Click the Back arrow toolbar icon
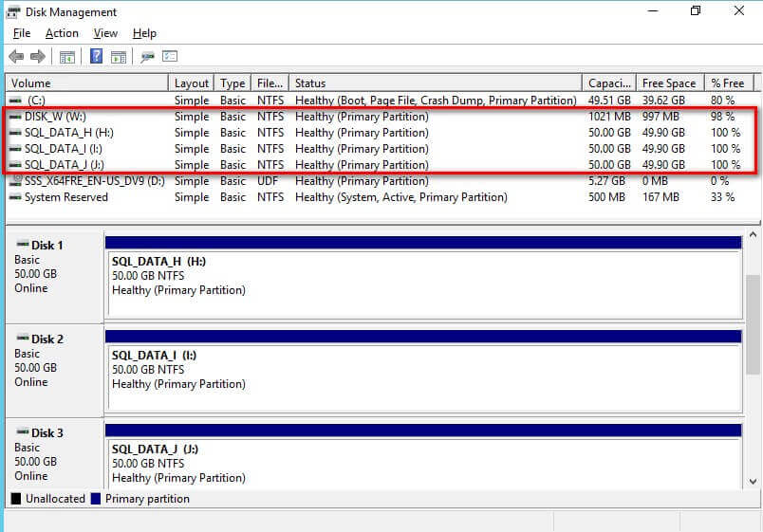Screen dimensions: 763x532 (16, 57)
